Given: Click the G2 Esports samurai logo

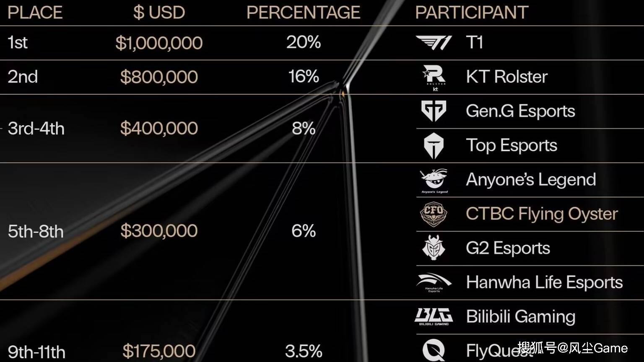Looking at the screenshot, I should click(434, 248).
